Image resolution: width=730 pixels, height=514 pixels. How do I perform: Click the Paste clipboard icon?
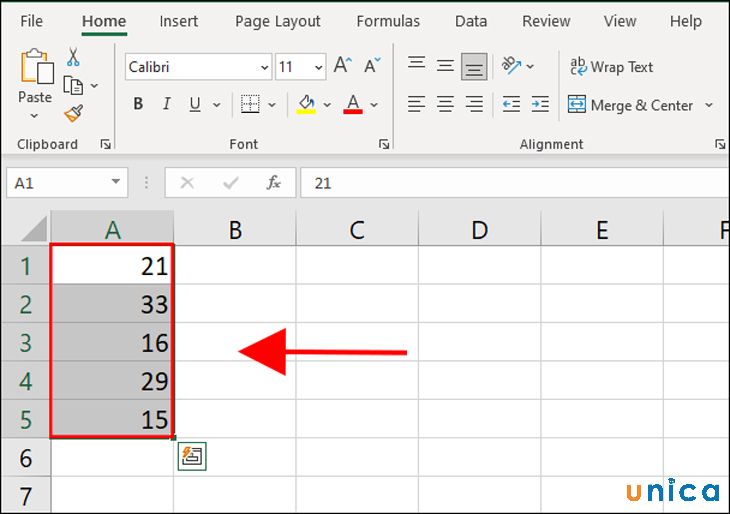[x=35, y=68]
